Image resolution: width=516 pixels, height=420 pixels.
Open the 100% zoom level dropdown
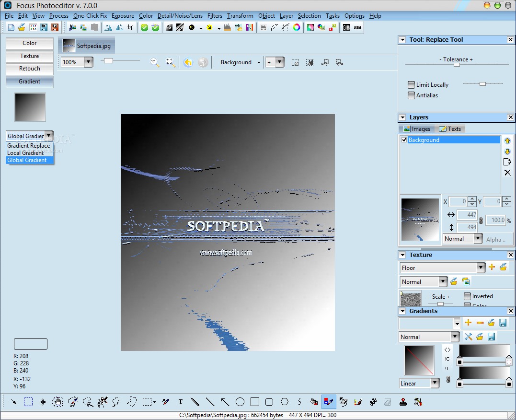point(89,62)
